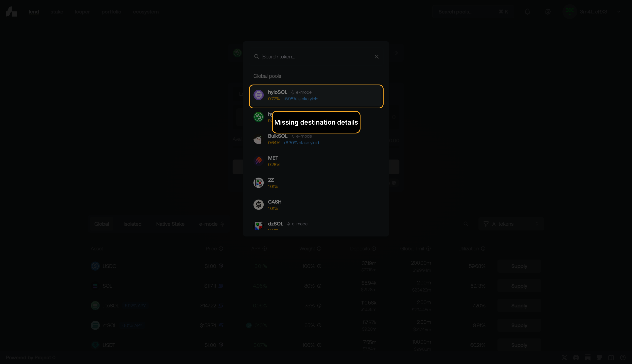Select the Native Stake filter
Viewport: 632px width, 364px height.
(x=170, y=224)
